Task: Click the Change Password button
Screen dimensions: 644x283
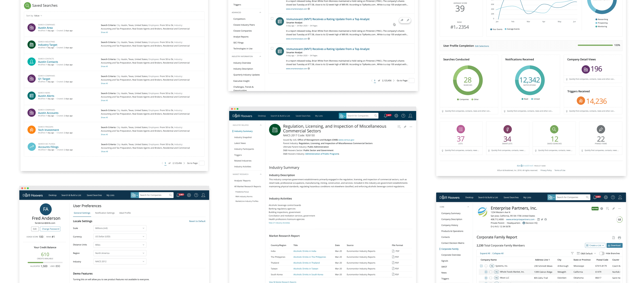Action: (51, 229)
